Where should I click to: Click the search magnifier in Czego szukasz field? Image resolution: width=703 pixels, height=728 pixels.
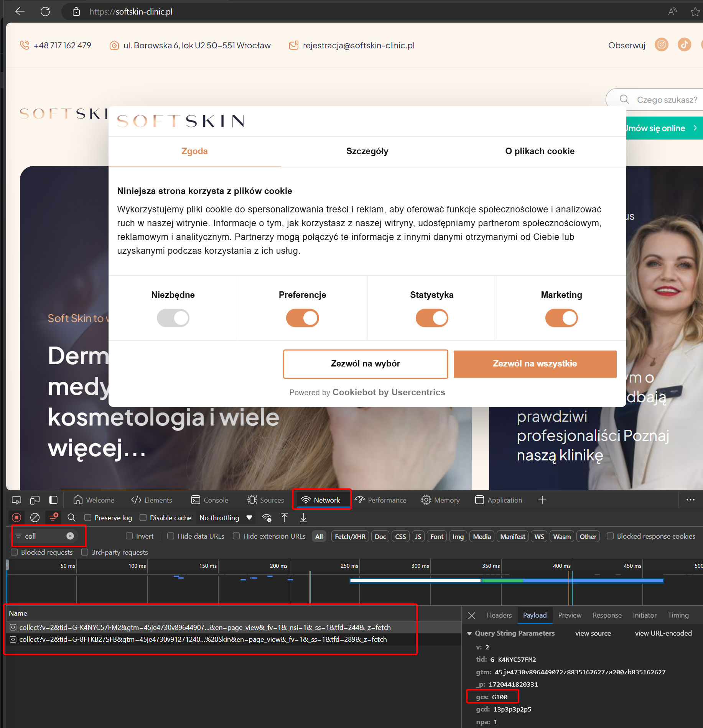[x=624, y=99]
